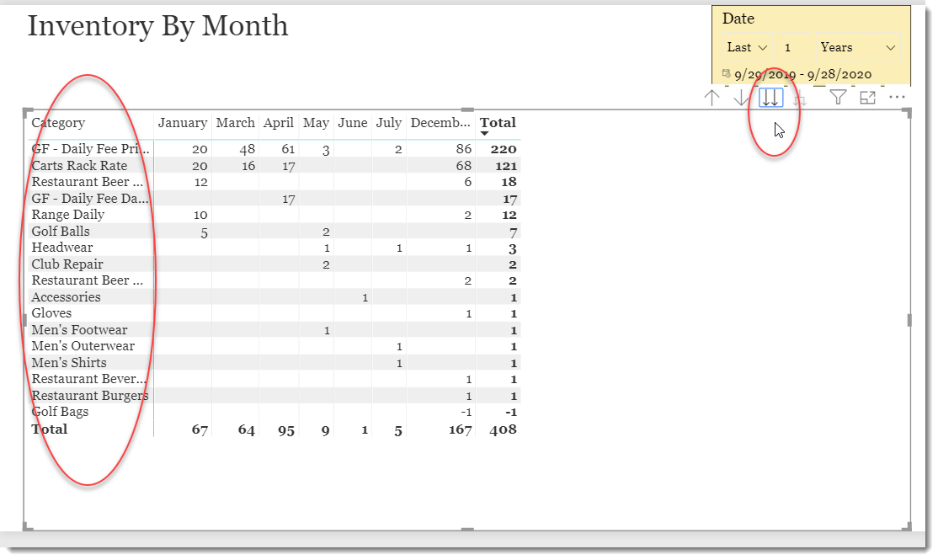The image size is (938, 560).
Task: Click the expand all levels forked arrow
Action: 800,97
